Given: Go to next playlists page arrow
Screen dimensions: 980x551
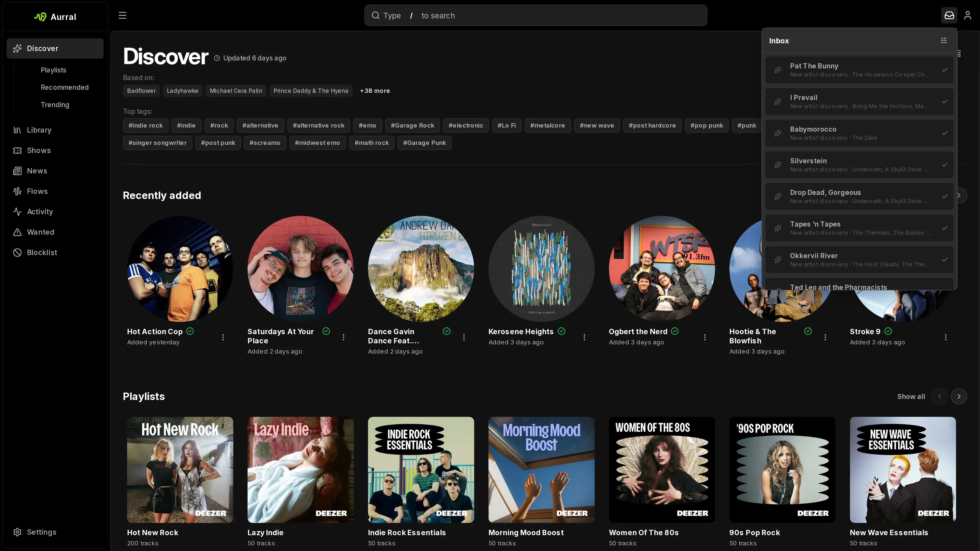Looking at the screenshot, I should click(959, 397).
